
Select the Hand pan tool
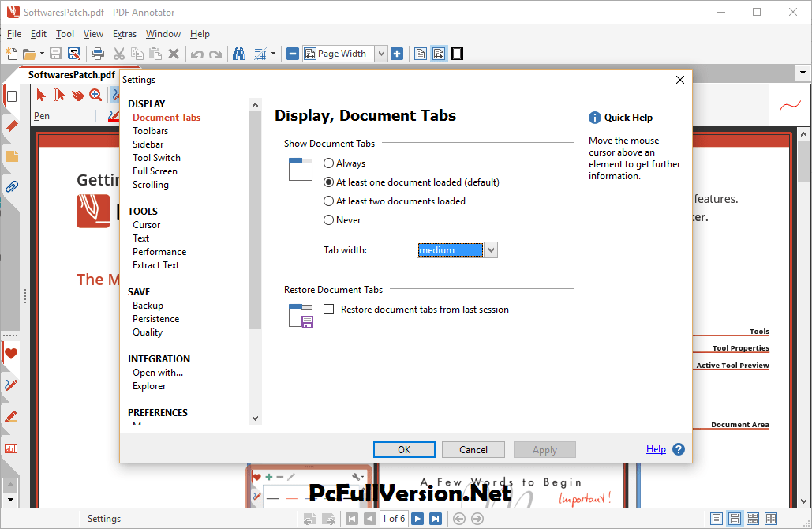77,95
